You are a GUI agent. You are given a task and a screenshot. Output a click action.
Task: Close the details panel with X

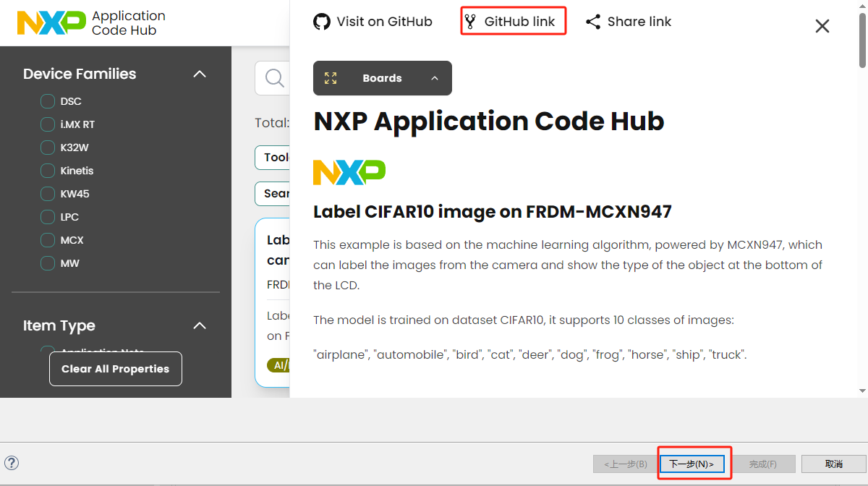tap(822, 26)
